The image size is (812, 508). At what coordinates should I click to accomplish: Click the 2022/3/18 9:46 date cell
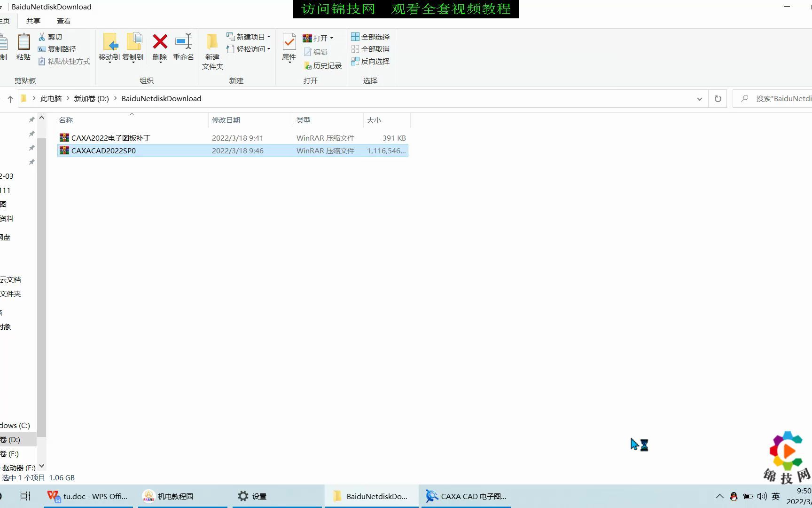[x=238, y=151]
